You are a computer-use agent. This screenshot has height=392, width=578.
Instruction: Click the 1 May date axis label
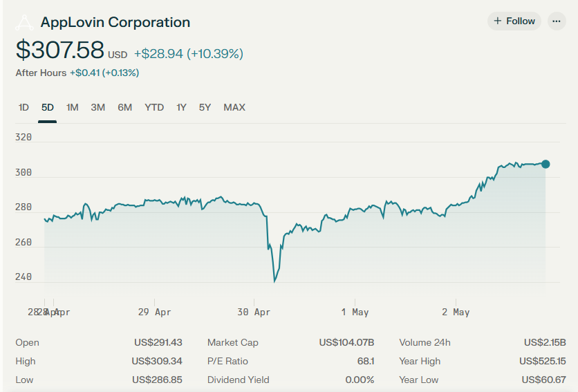click(x=355, y=312)
